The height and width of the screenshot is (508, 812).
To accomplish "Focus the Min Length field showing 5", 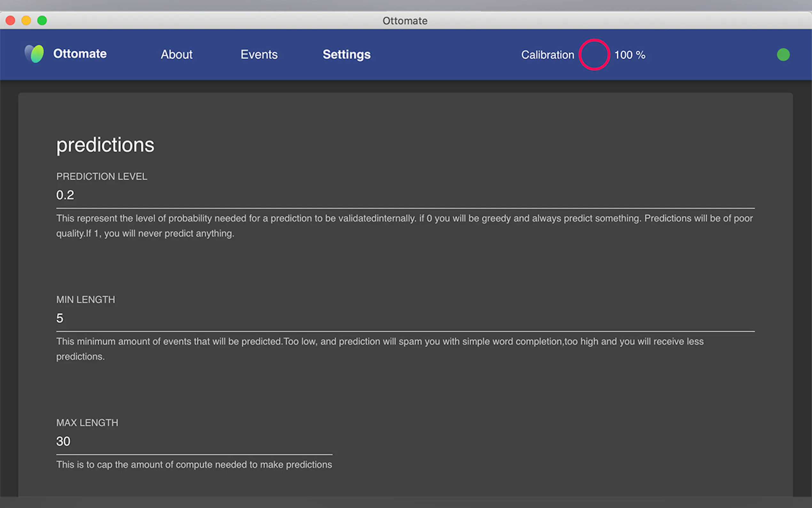I will pyautogui.click(x=405, y=318).
